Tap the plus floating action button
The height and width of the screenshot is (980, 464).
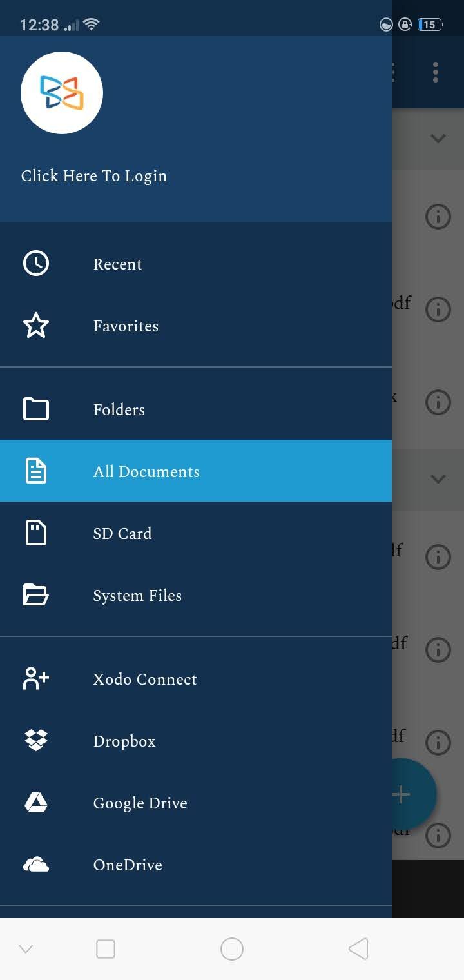412,794
